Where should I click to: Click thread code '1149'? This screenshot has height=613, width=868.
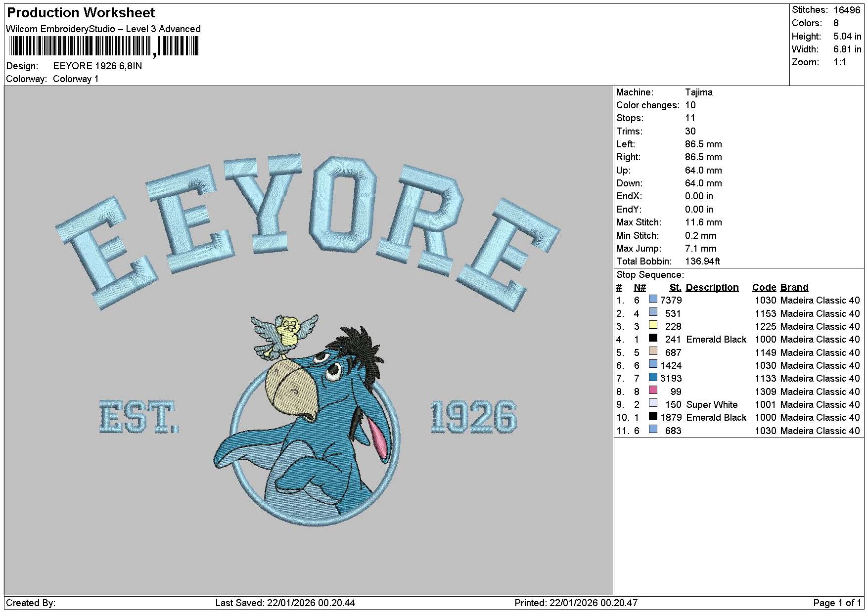pos(765,352)
